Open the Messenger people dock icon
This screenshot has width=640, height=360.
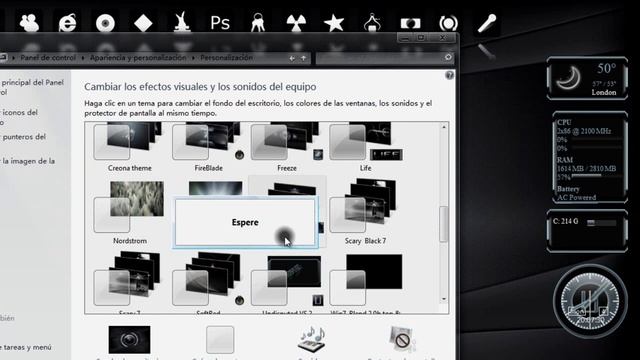(29, 23)
